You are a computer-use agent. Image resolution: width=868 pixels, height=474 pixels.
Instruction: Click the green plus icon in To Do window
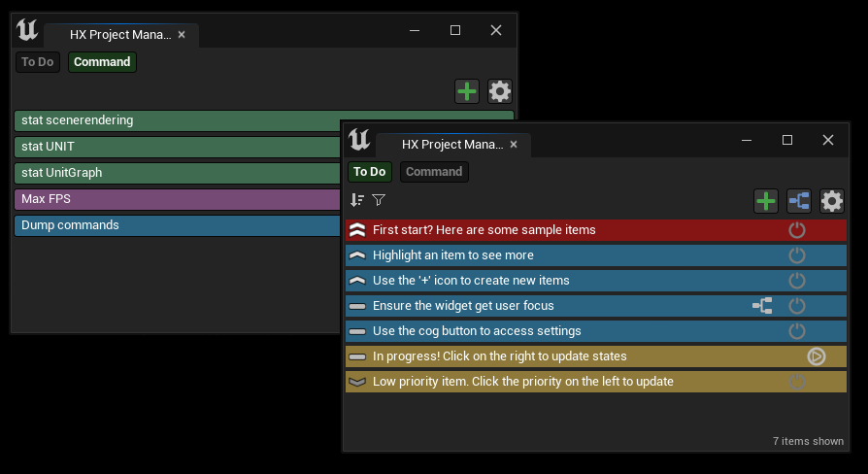[x=766, y=201]
